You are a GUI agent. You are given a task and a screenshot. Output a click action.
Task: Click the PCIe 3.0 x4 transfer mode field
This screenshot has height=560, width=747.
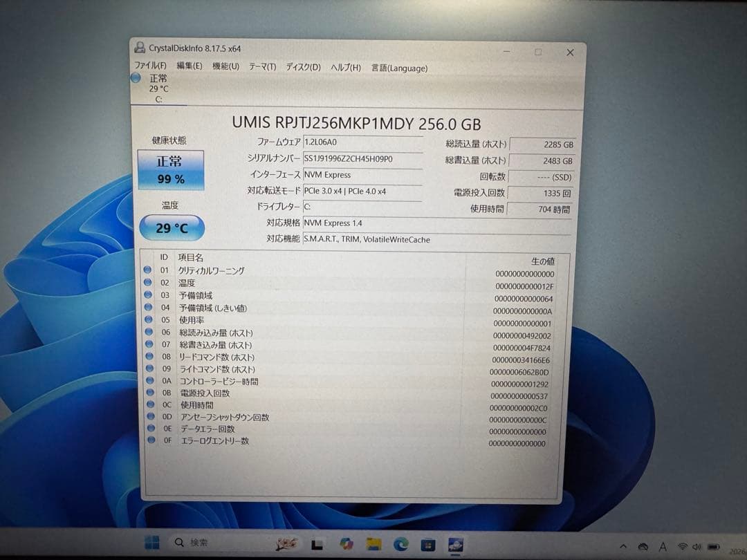[362, 191]
